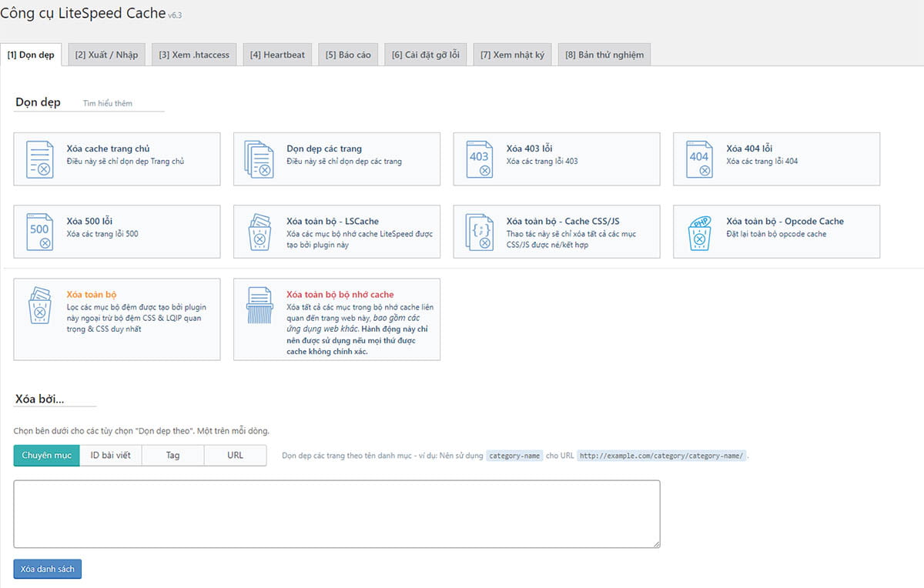Open the [3] Xem .htaccess tab

click(194, 55)
